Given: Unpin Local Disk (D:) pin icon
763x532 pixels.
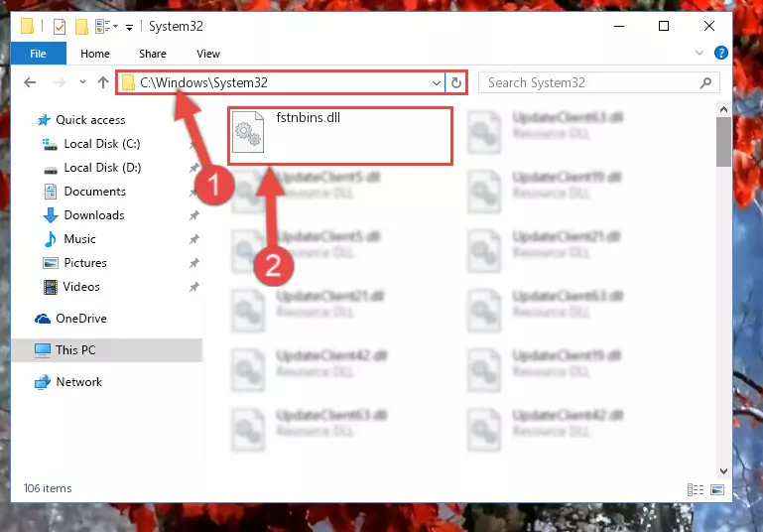Looking at the screenshot, I should pos(194,168).
